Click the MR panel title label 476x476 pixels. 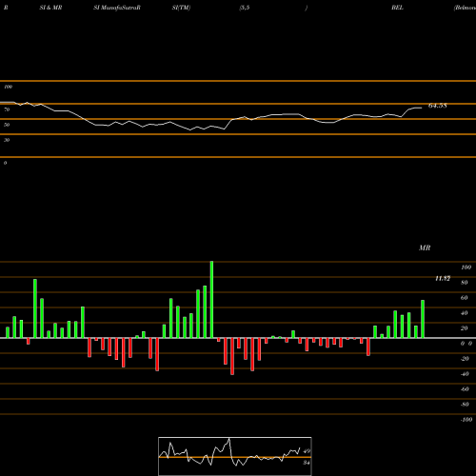click(425, 248)
